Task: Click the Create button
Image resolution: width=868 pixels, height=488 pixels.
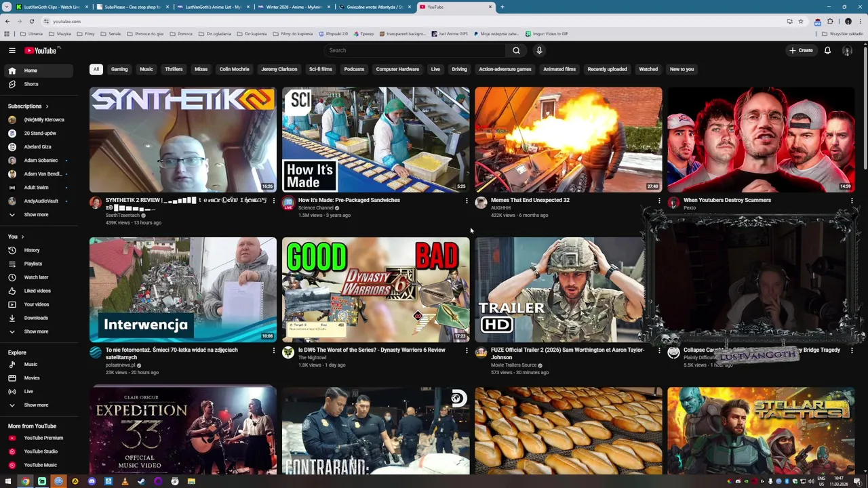Action: (801, 50)
